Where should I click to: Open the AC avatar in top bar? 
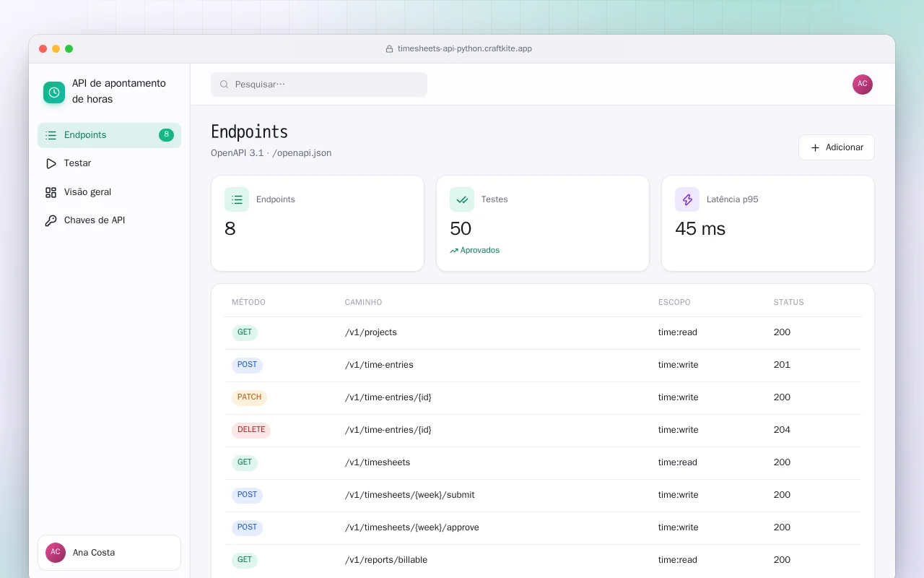[863, 85]
